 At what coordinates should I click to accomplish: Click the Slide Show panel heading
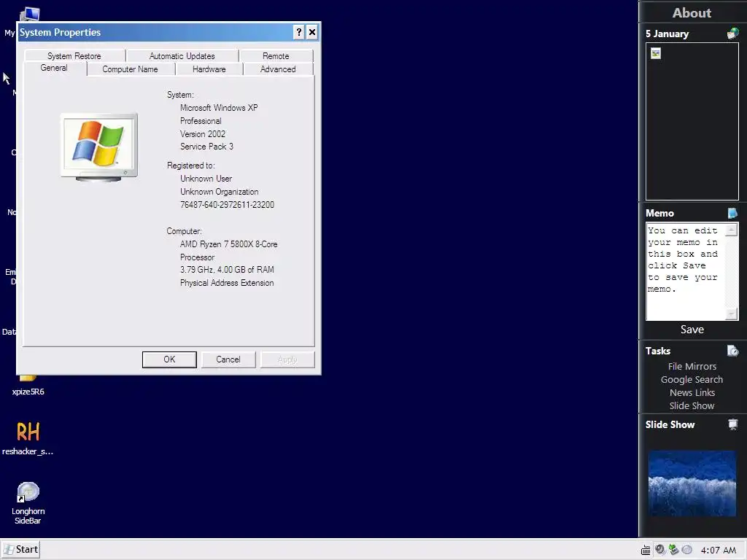(670, 425)
